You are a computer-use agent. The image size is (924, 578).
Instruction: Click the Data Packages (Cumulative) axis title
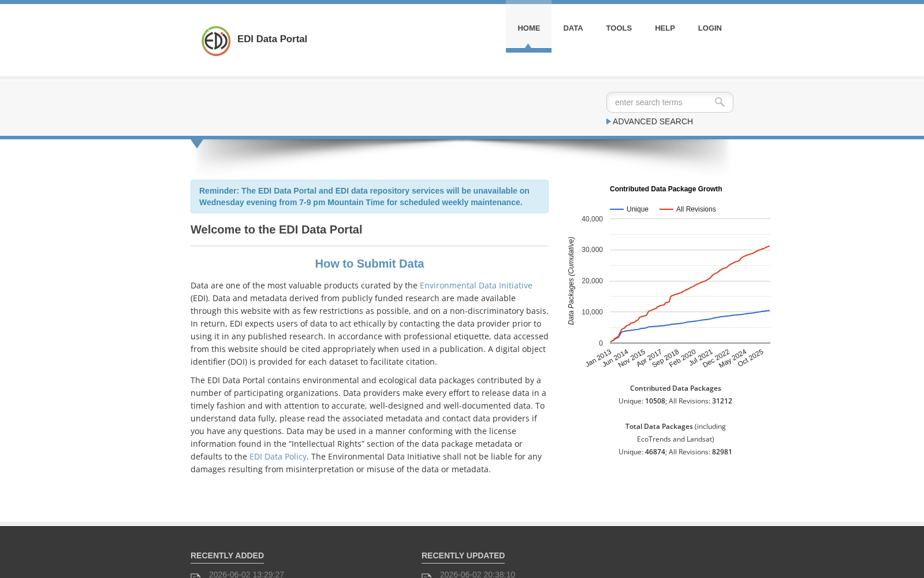[571, 281]
